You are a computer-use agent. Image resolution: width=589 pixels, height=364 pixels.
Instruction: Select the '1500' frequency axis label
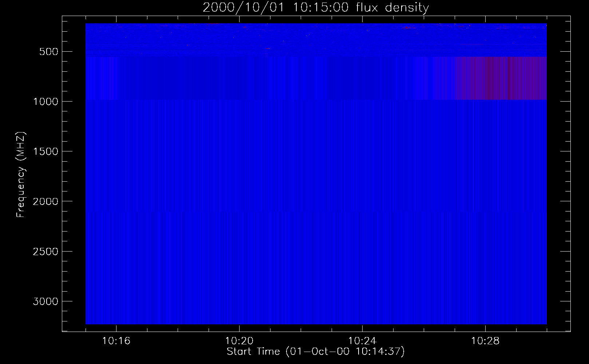click(46, 151)
